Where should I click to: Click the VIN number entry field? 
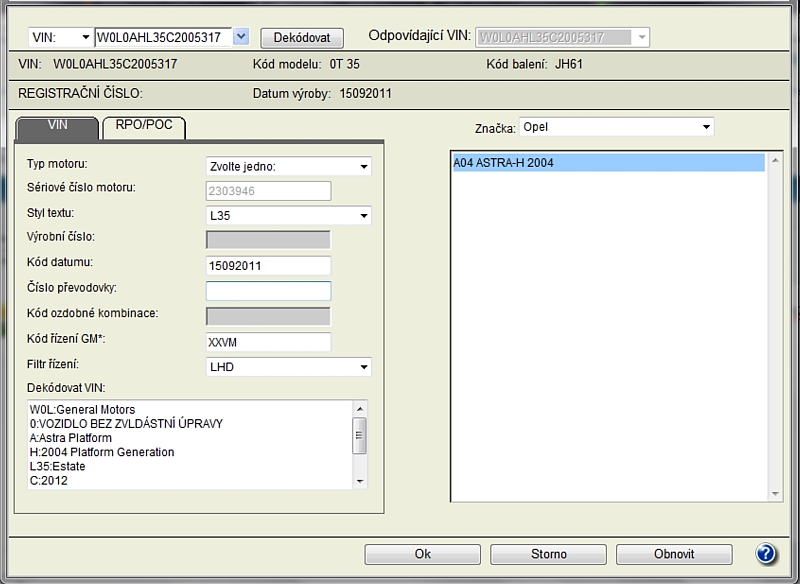pyautogui.click(x=162, y=37)
